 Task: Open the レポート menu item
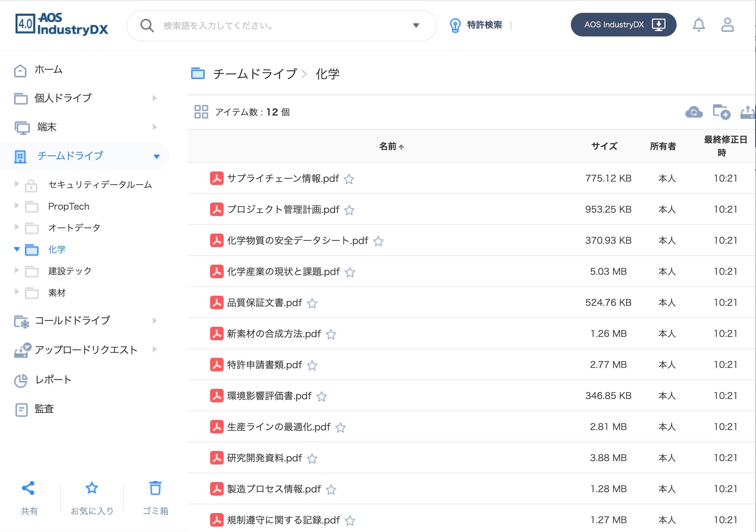point(53,380)
